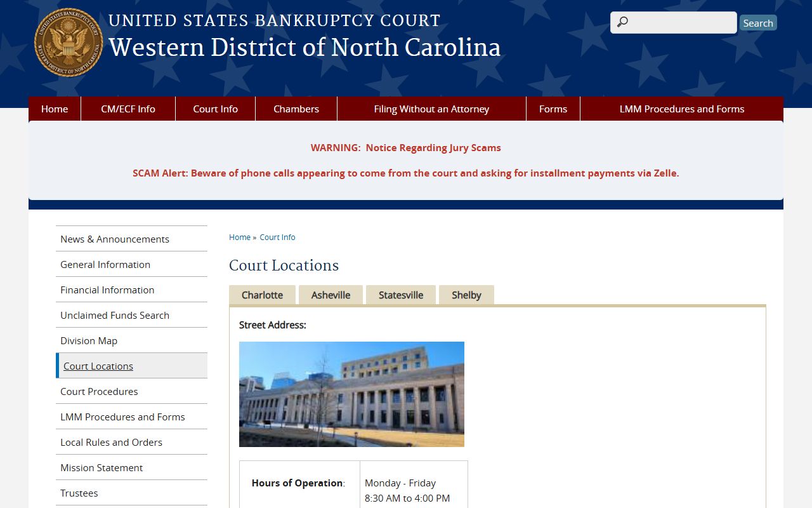Viewport: 812px width, 508px height.
Task: Focus the site search field
Action: coord(674,23)
